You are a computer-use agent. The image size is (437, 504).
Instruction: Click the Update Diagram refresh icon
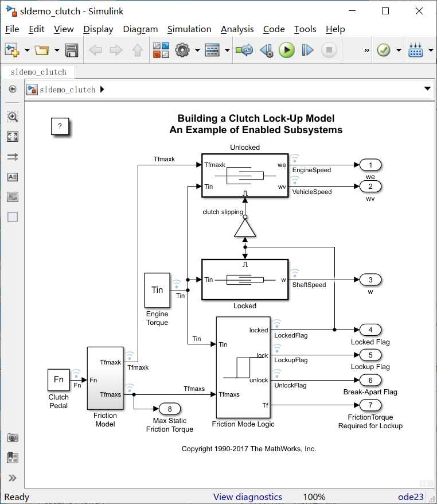(x=244, y=50)
